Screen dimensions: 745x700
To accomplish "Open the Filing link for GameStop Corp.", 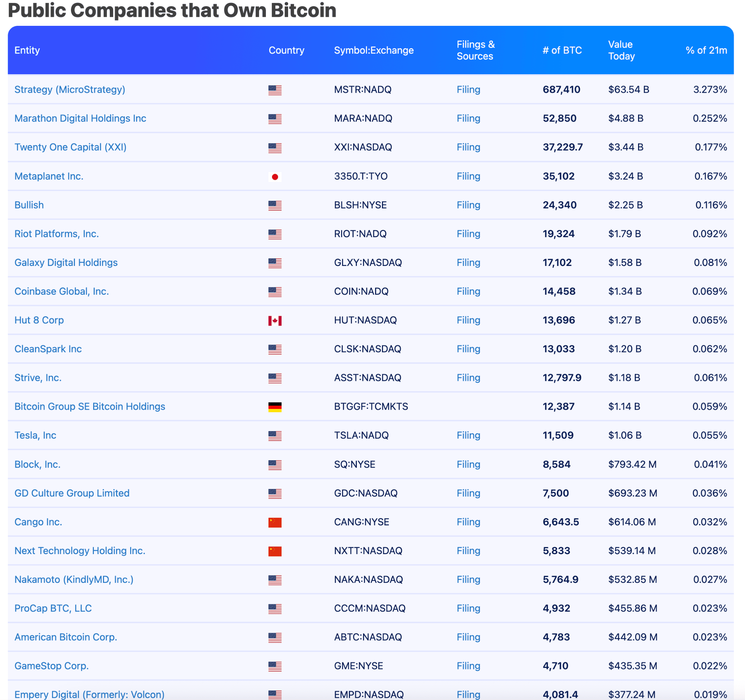I will (x=468, y=666).
